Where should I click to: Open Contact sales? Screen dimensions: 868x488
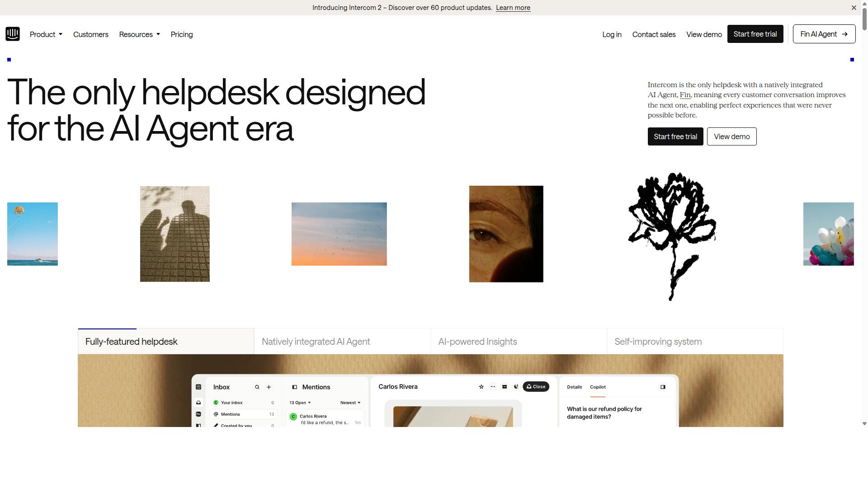click(654, 34)
